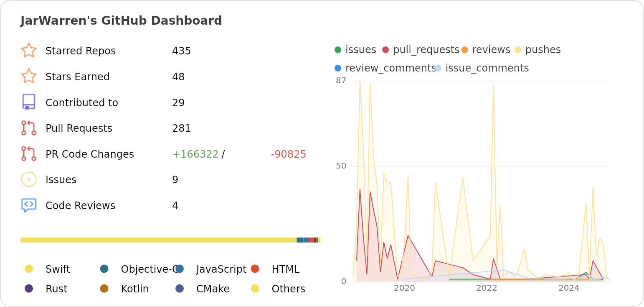Screen dimensions: 644x307
Task: Click the Starred Repos value 435
Action: tap(182, 51)
